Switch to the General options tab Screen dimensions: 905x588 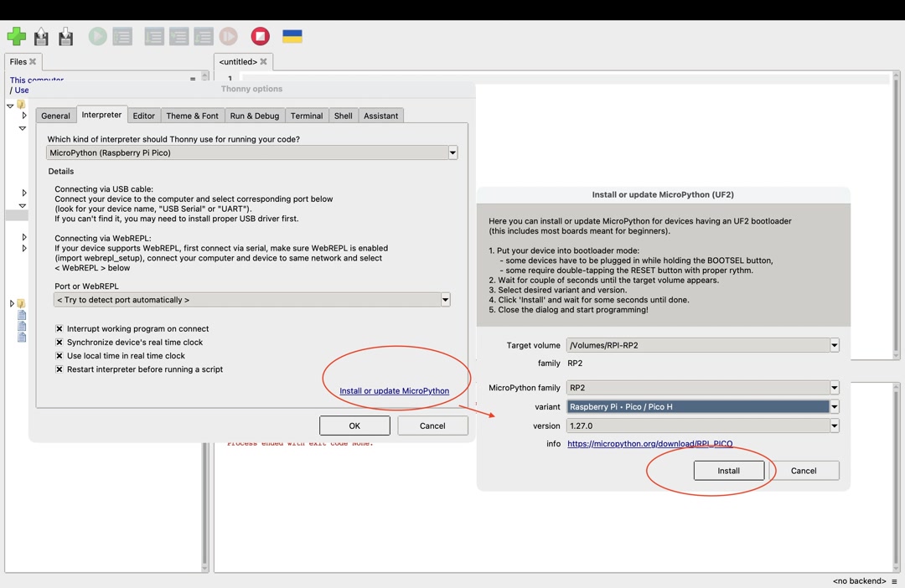55,116
